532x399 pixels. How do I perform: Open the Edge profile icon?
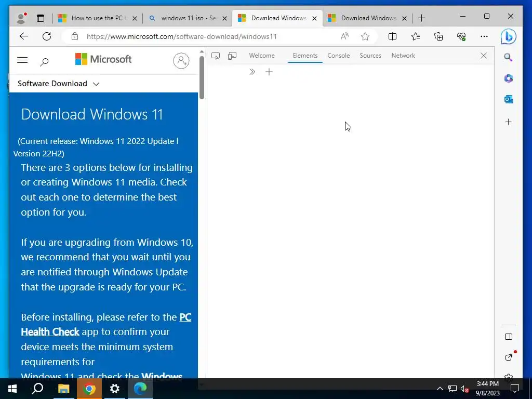pyautogui.click(x=21, y=18)
